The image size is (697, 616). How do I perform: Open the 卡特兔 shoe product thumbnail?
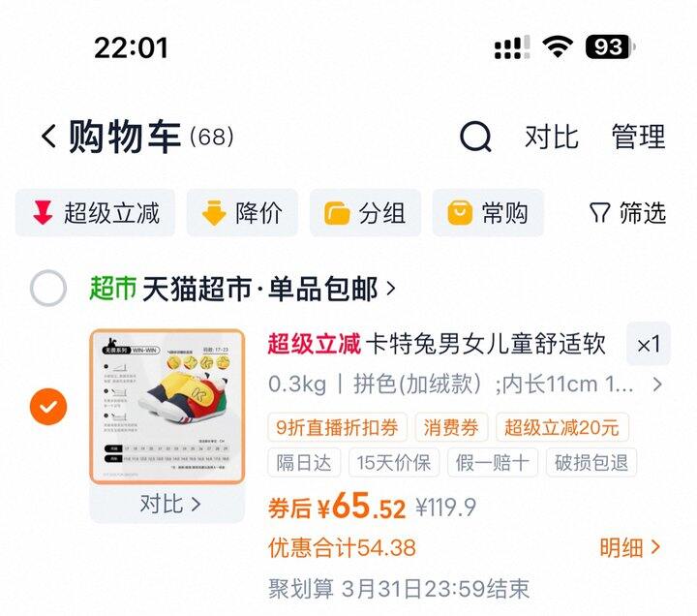tap(167, 407)
